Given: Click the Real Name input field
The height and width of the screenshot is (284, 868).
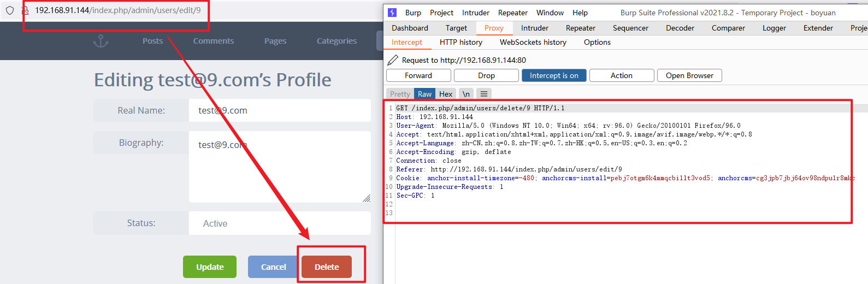Looking at the screenshot, I should (x=280, y=110).
